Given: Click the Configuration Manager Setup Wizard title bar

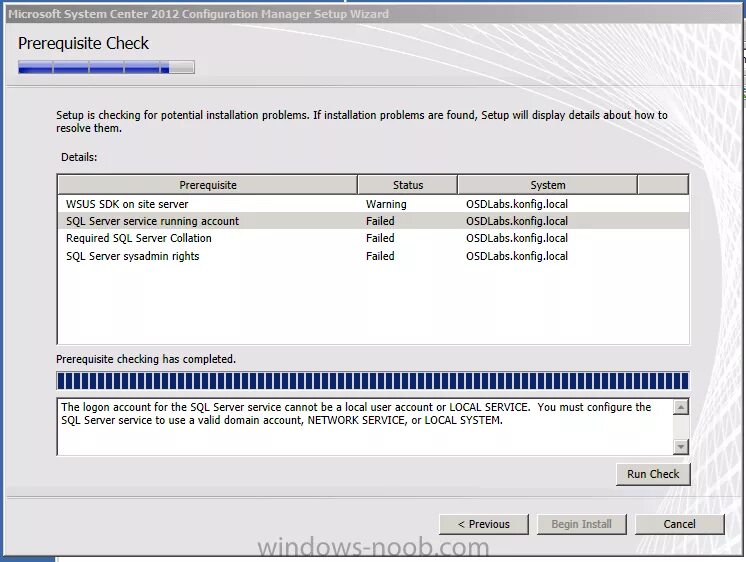Looking at the screenshot, I should click(x=373, y=14).
